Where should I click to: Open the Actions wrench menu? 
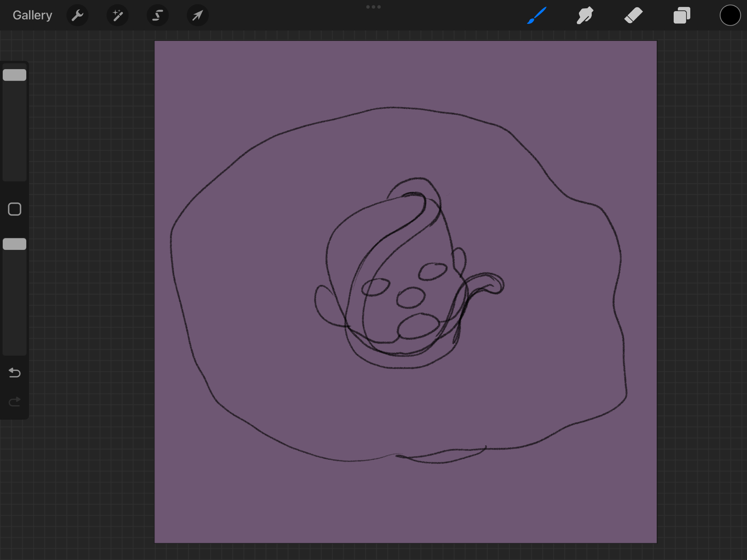pos(77,15)
